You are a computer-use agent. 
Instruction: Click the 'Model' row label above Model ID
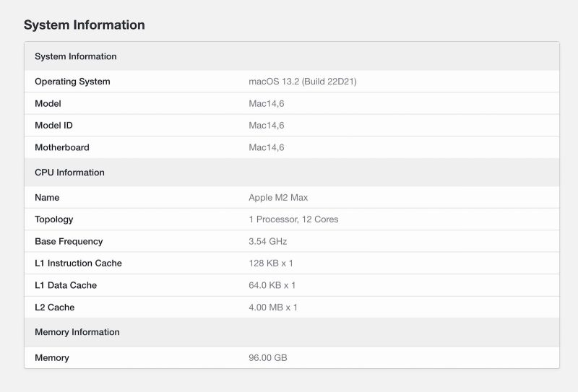tap(48, 103)
